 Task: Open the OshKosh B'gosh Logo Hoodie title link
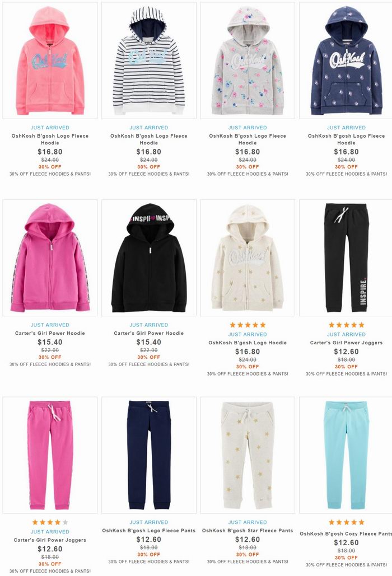[248, 343]
